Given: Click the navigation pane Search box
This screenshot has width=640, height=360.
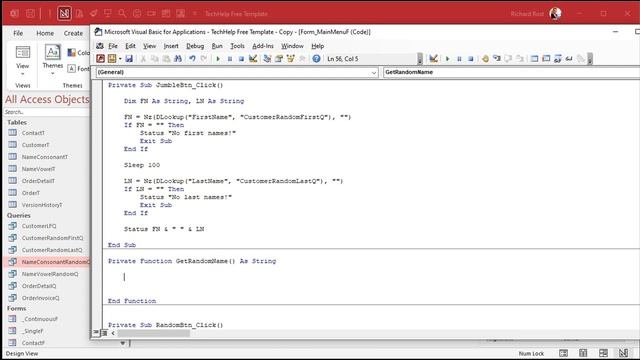Looking at the screenshot, I should click(x=46, y=112).
